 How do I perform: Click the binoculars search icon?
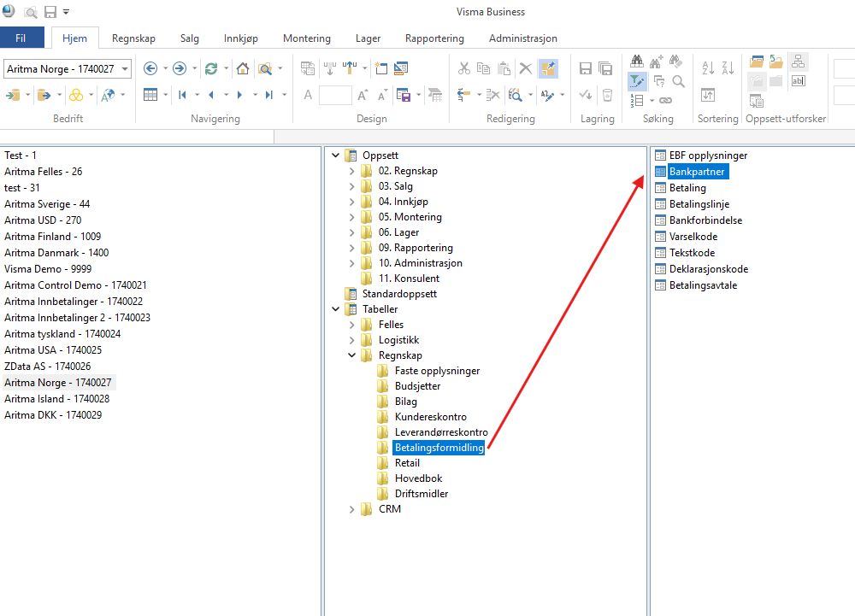[x=637, y=61]
